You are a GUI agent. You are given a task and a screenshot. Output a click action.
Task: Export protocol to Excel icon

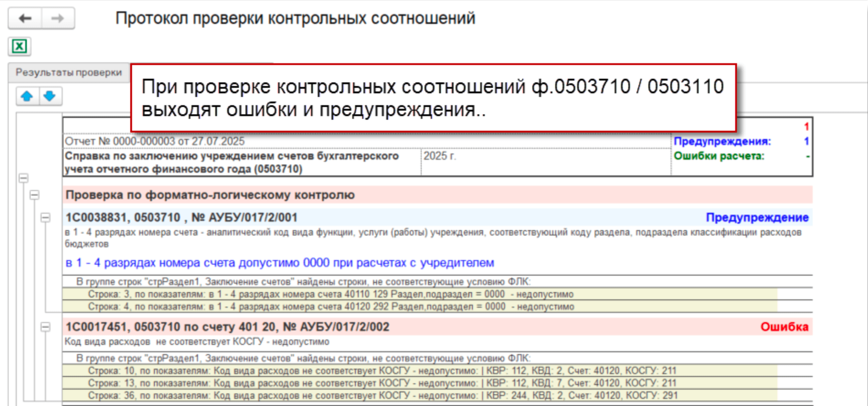(20, 46)
